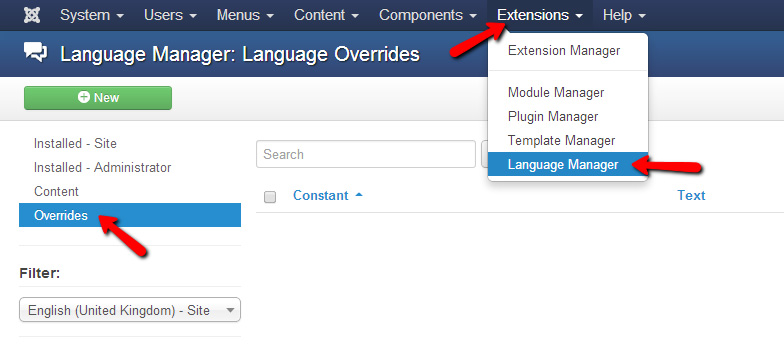Open the Content top menu
Screen dimensions: 784x362
tap(326, 15)
